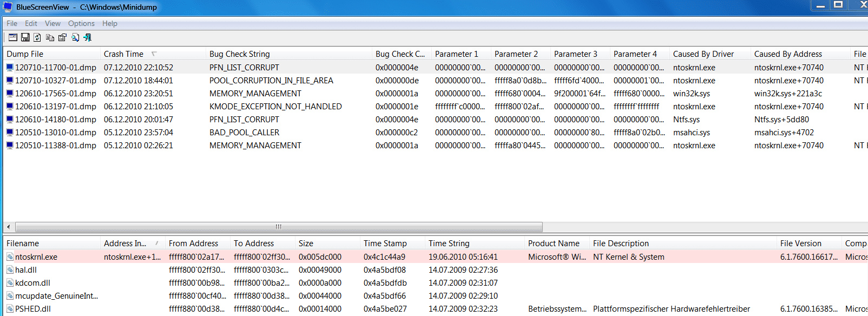Sort lower pane by Product Name header

pos(557,243)
